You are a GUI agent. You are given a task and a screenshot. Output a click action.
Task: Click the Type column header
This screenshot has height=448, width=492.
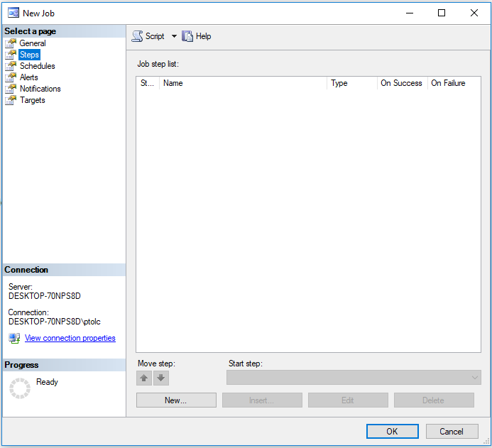(x=351, y=83)
